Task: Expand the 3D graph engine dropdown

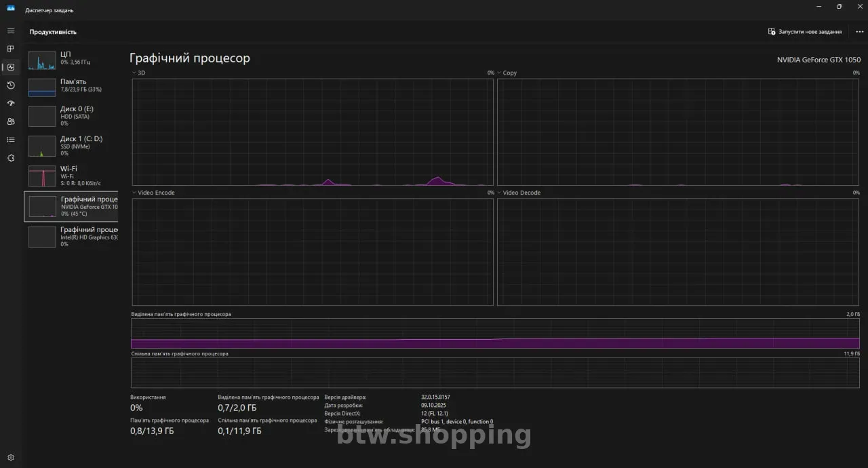Action: pos(134,73)
